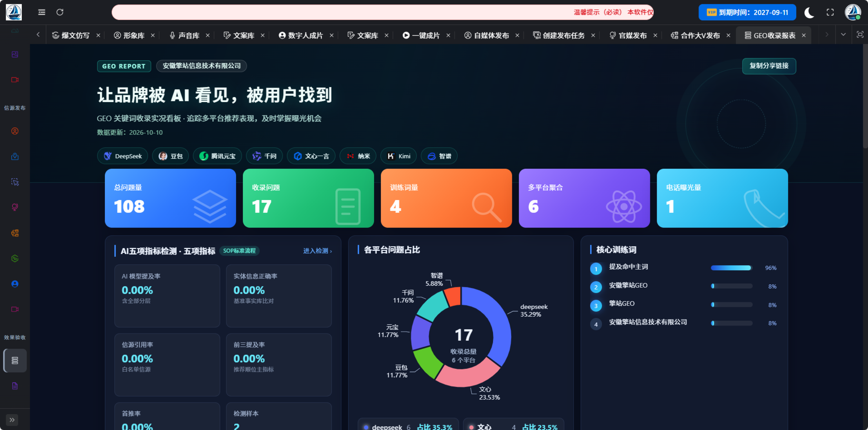The width and height of the screenshot is (868, 430).
Task: Click the 安徽擎站GEO 8% progress bar
Action: pyautogui.click(x=731, y=287)
